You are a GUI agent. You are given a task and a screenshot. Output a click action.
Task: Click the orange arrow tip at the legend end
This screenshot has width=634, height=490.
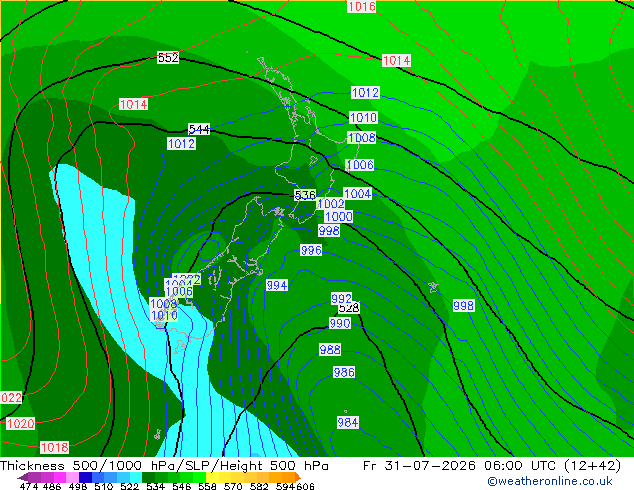point(298,477)
